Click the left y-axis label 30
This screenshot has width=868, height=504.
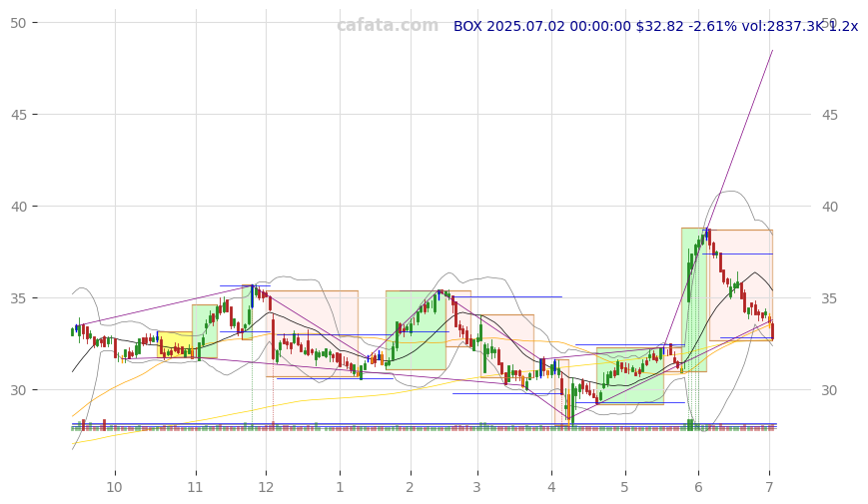pos(18,390)
